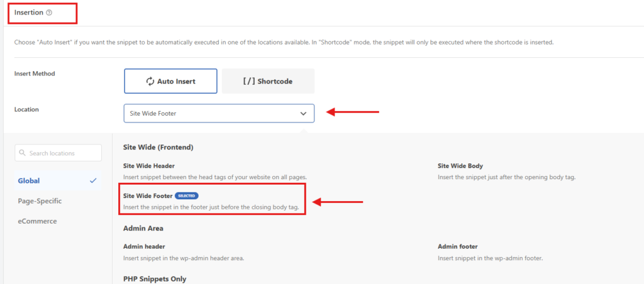This screenshot has height=284, width=644.
Task: Select Site Wide Header location
Action: [150, 167]
